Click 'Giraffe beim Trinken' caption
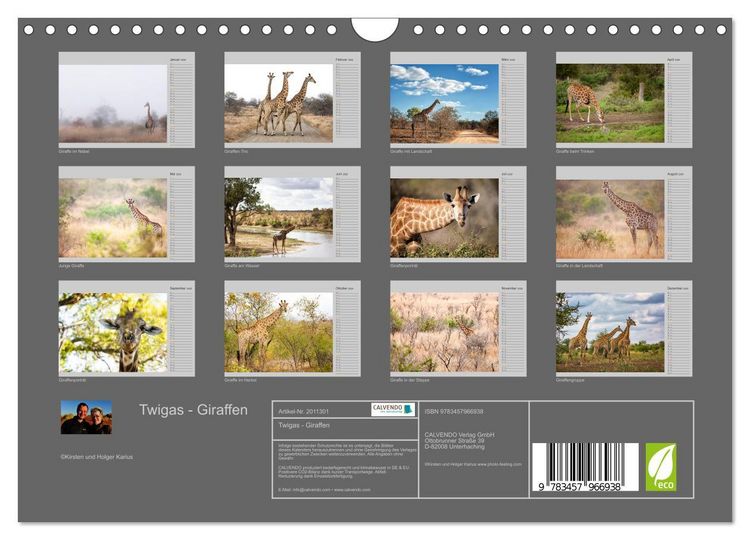Image resolution: width=750 pixels, height=540 pixels. point(575,151)
